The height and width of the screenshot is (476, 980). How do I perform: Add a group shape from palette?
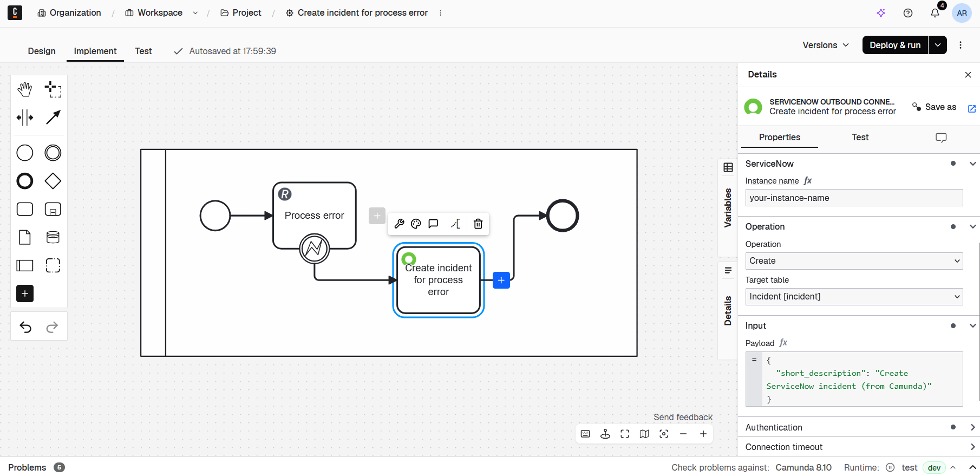point(53,265)
